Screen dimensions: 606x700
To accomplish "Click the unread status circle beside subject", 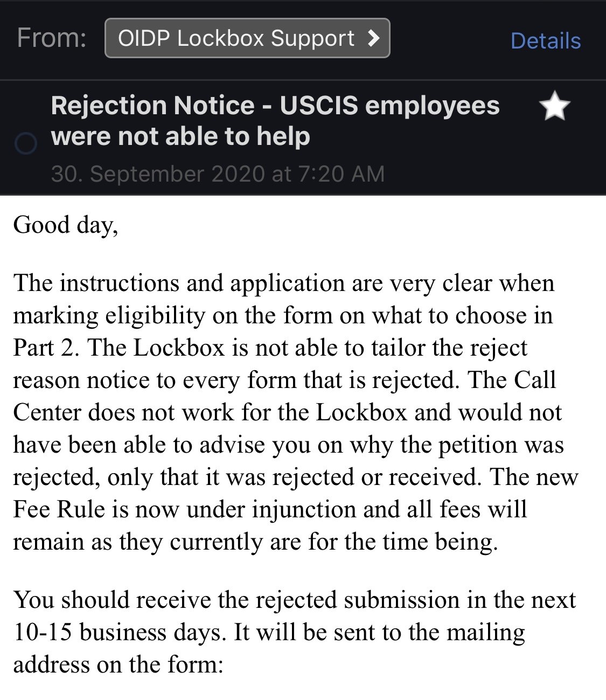I will (x=25, y=143).
